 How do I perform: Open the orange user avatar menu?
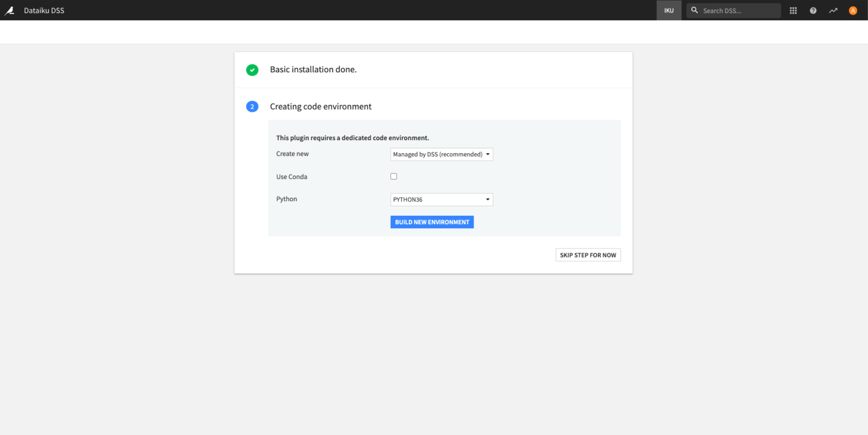click(852, 10)
